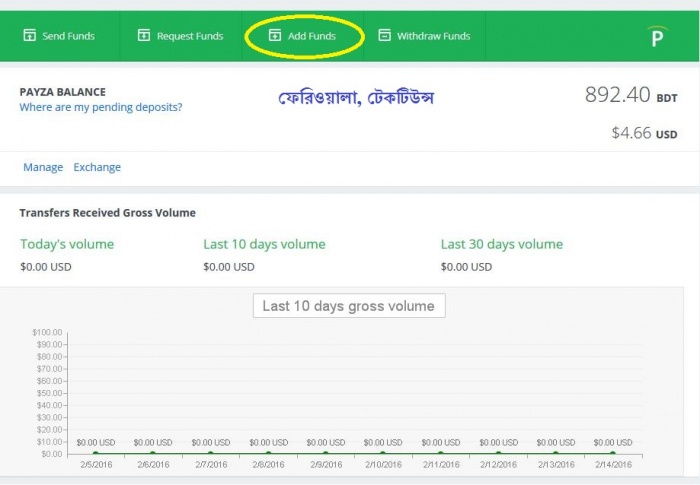Screen dimensions: 700x485
Task: Click the 2/7/2016 date label on the chart
Action: click(211, 465)
